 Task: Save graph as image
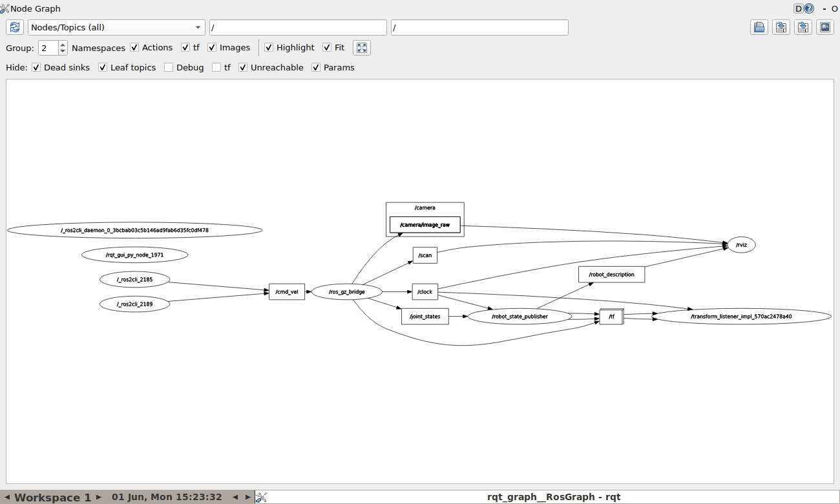[x=825, y=27]
